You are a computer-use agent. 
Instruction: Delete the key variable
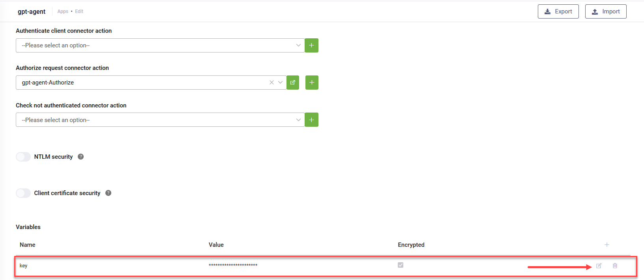[x=615, y=266]
